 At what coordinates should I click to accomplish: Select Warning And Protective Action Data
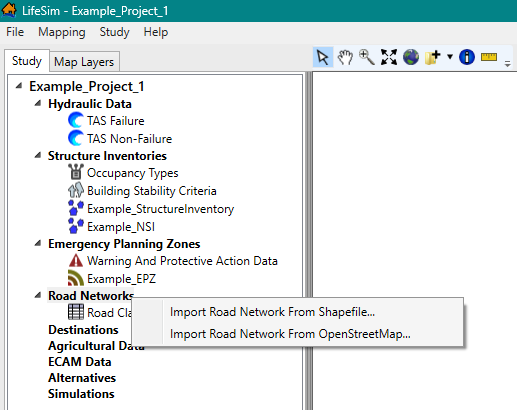click(182, 261)
